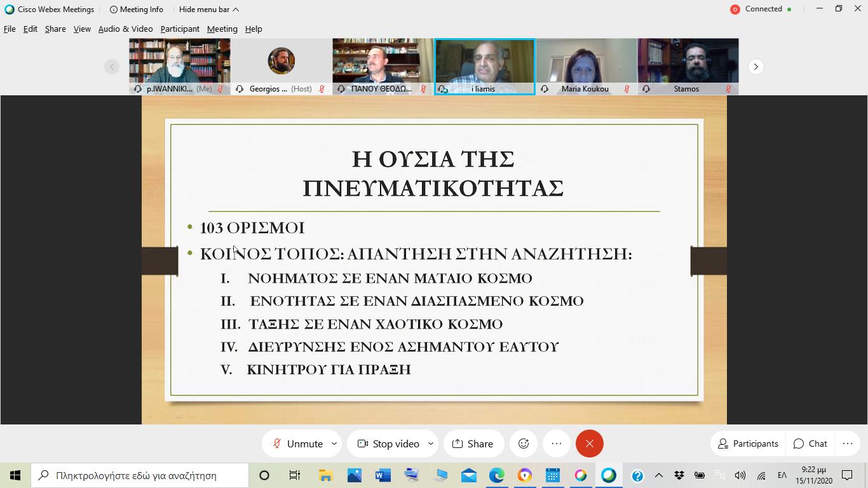Toggle the Participants panel
This screenshot has width=868, height=488.
click(x=748, y=444)
